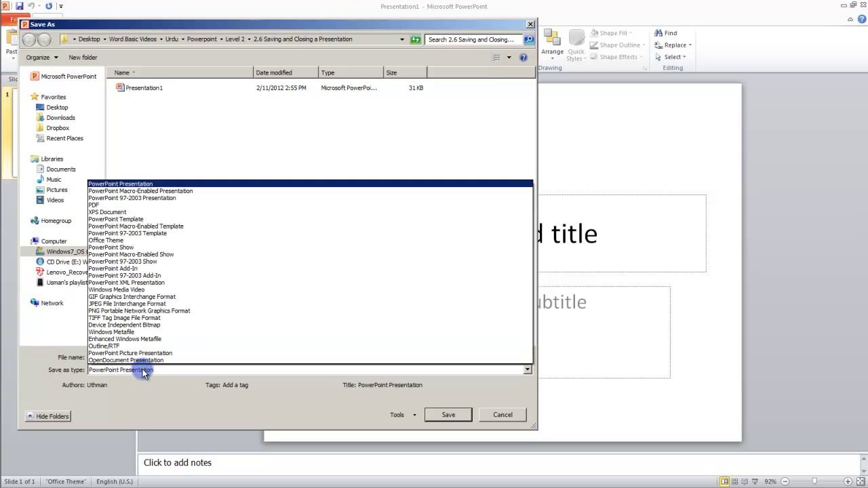This screenshot has width=868, height=488.
Task: Pick JPEG File Interchange Format type
Action: (x=310, y=304)
